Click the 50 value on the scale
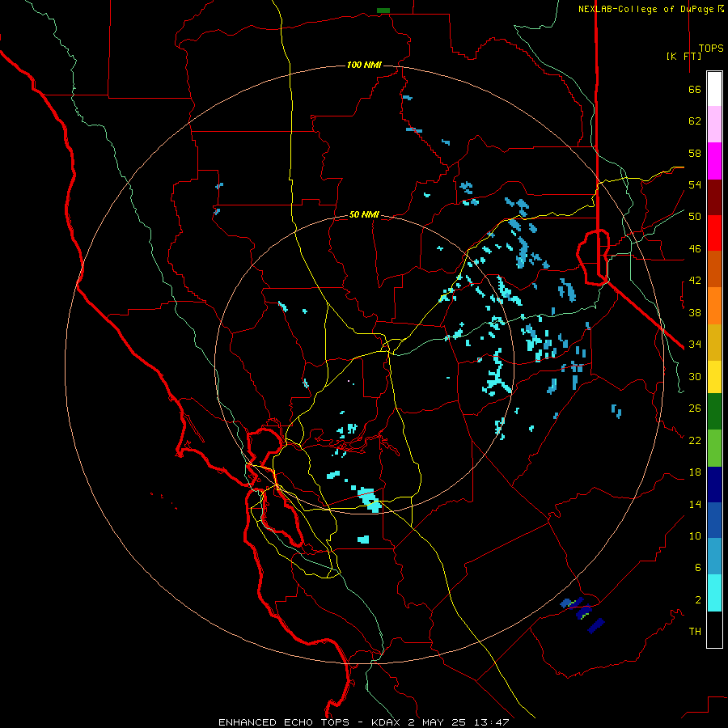 (695, 217)
